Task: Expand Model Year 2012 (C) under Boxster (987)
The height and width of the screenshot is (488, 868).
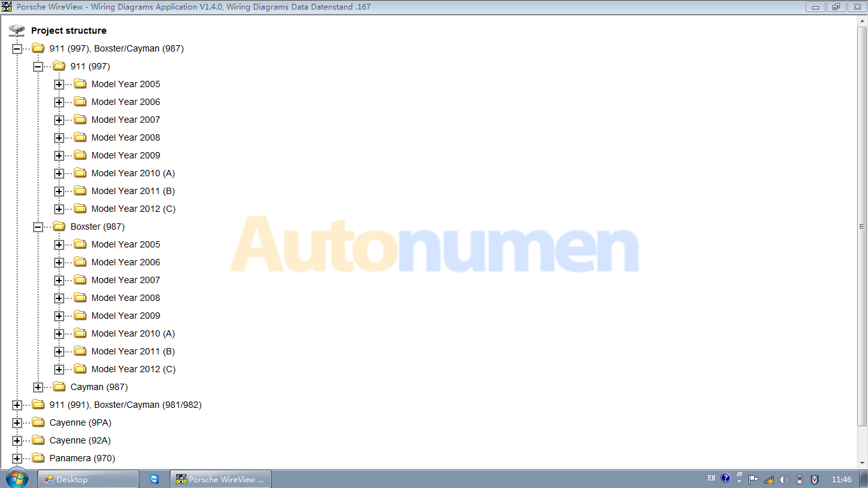Action: (59, 369)
